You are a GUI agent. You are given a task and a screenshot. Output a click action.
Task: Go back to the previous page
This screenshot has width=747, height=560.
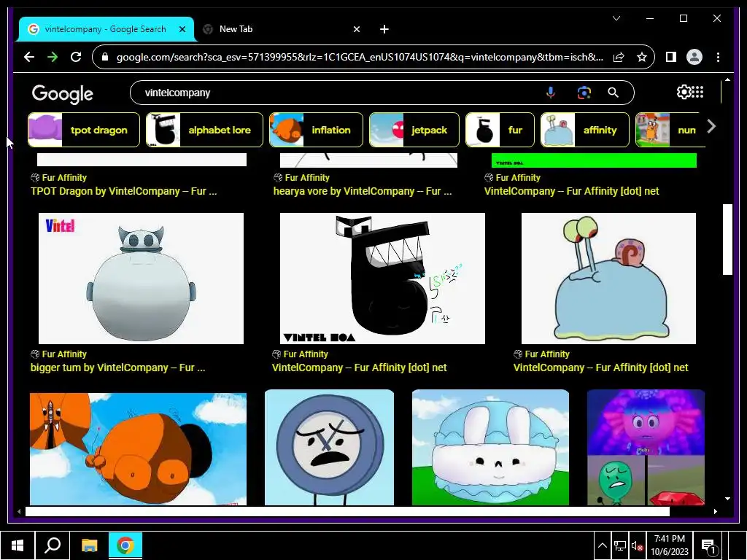(29, 57)
